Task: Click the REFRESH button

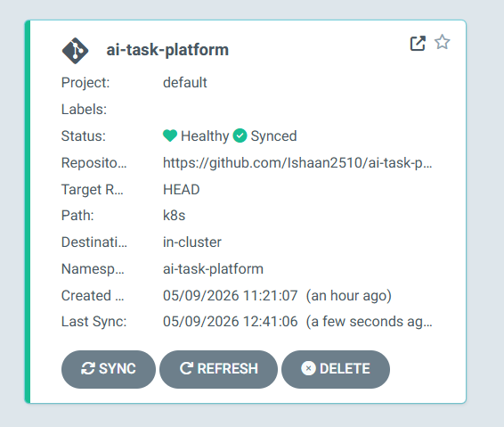Action: coord(218,369)
